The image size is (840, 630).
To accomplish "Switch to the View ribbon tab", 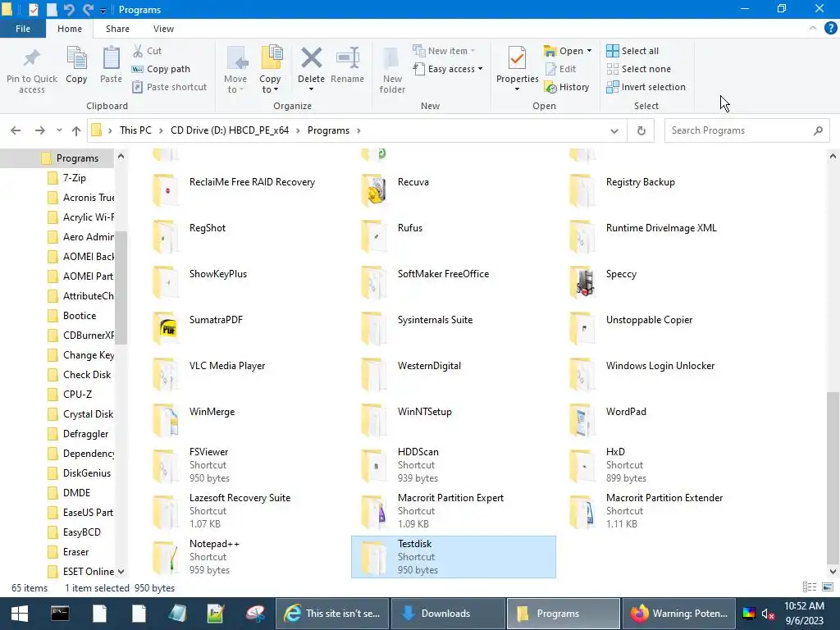I will pos(163,29).
